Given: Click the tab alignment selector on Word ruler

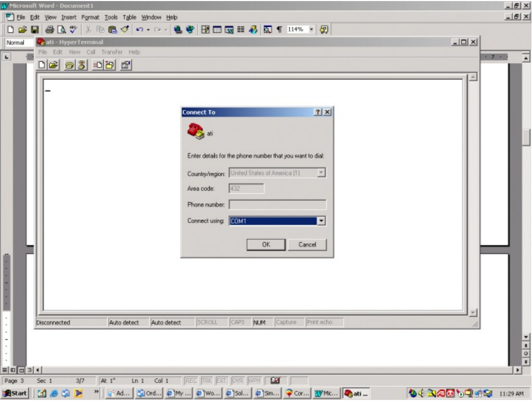Looking at the screenshot, I should [x=6, y=57].
